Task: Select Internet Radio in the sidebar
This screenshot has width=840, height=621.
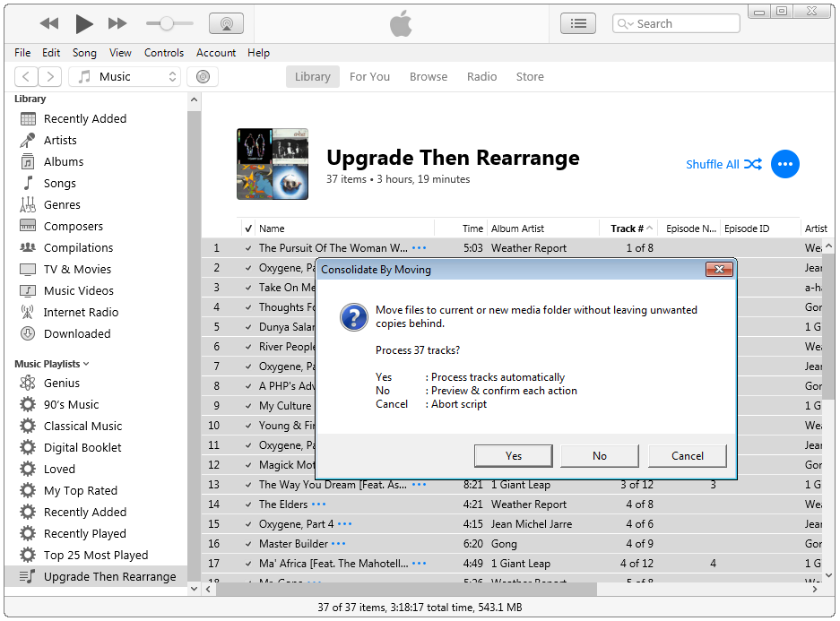Action: coord(81,312)
